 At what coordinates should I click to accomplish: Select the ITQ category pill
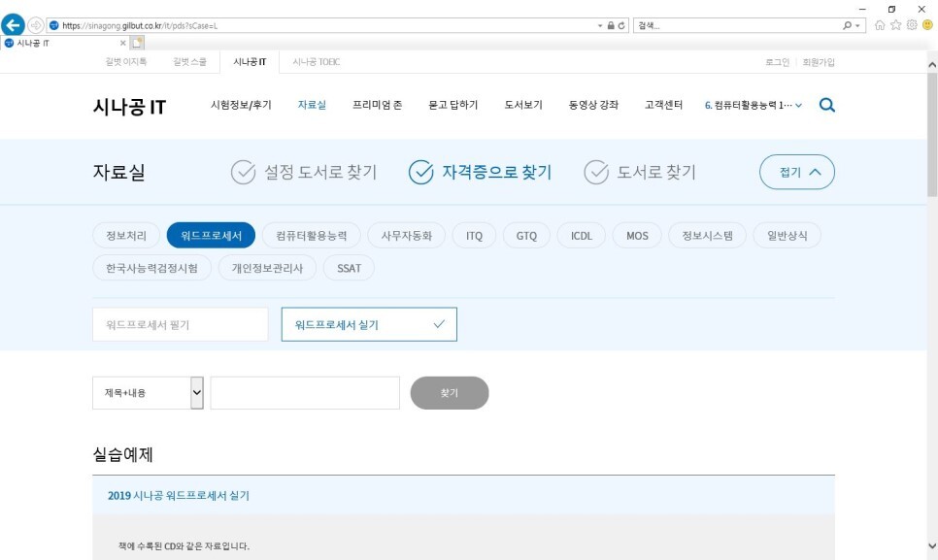coord(475,236)
